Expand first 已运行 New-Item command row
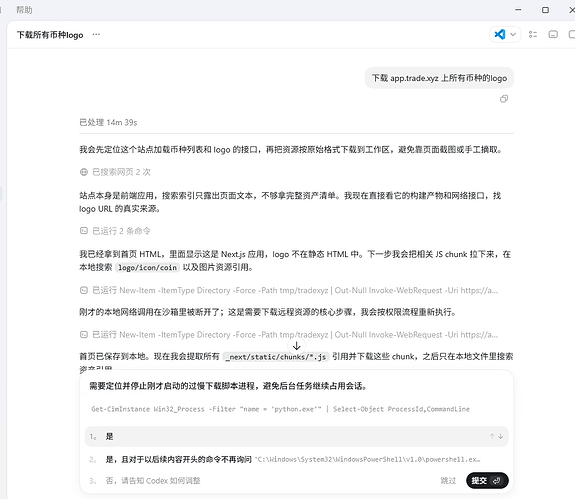The image size is (575, 499). [289, 290]
